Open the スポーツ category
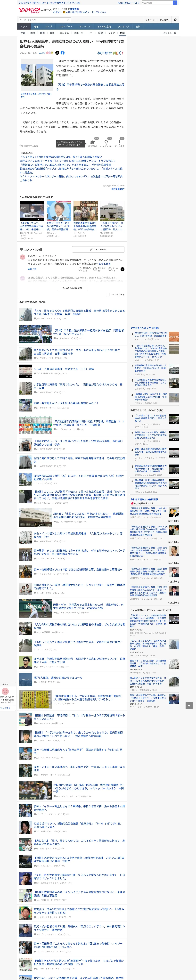The height and width of the screenshot is (980, 196). (x=78, y=33)
